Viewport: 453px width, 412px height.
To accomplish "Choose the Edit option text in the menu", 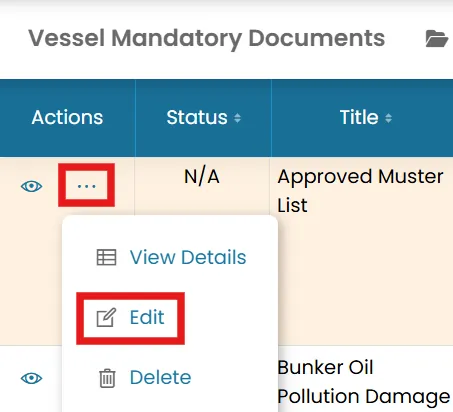I will [147, 317].
